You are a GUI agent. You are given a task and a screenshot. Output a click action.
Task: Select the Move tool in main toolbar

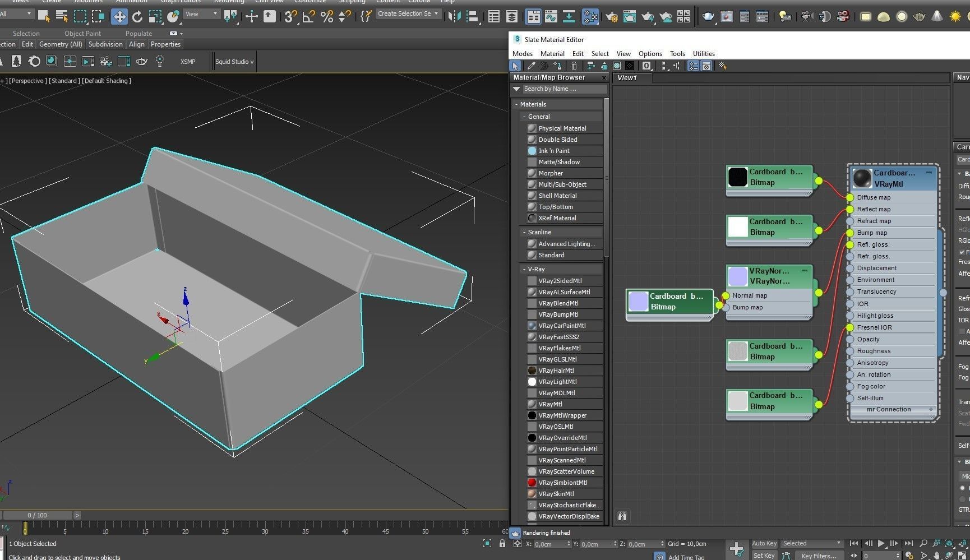pos(119,17)
